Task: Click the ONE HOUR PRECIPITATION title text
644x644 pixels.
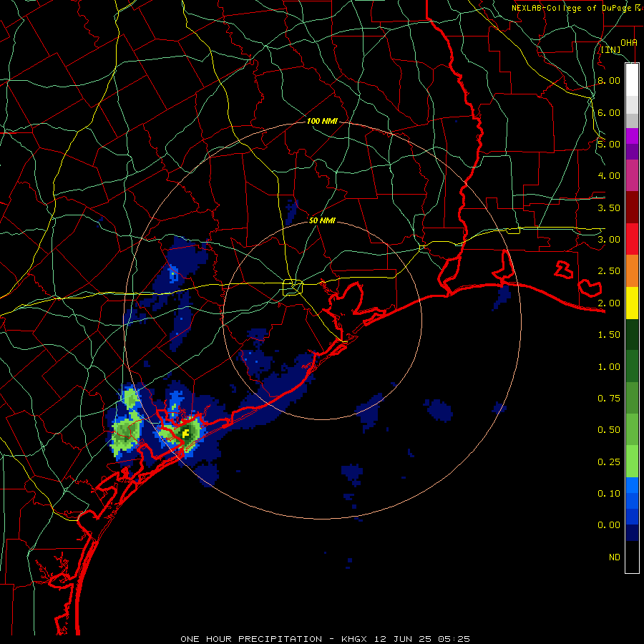Action: click(x=251, y=639)
